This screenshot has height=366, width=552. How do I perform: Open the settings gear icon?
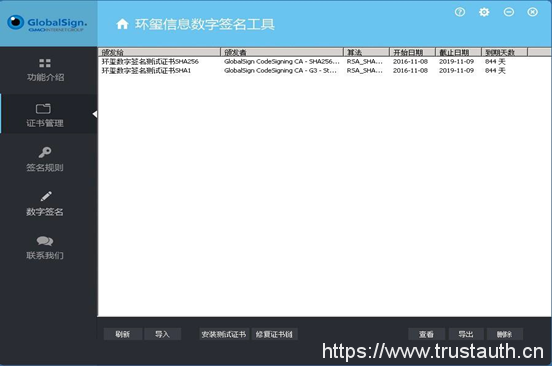(x=484, y=12)
